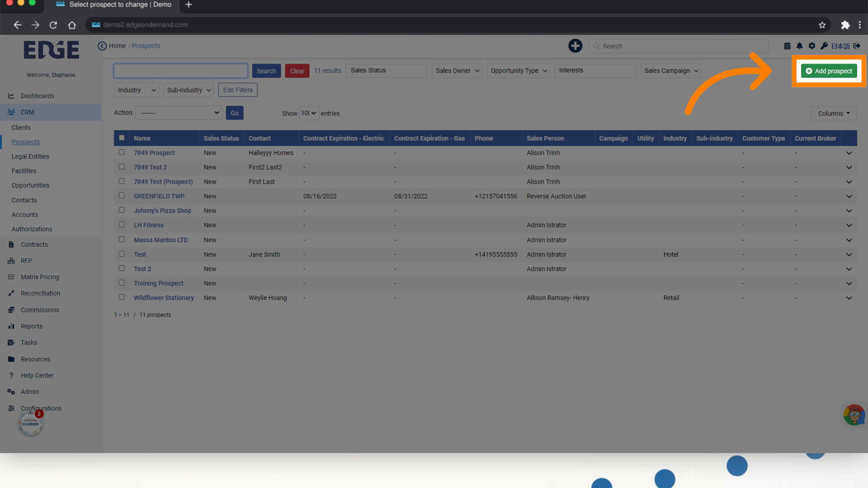This screenshot has width=868, height=488.
Task: Check the GREENFIELD TWP row checkbox
Action: tap(122, 196)
